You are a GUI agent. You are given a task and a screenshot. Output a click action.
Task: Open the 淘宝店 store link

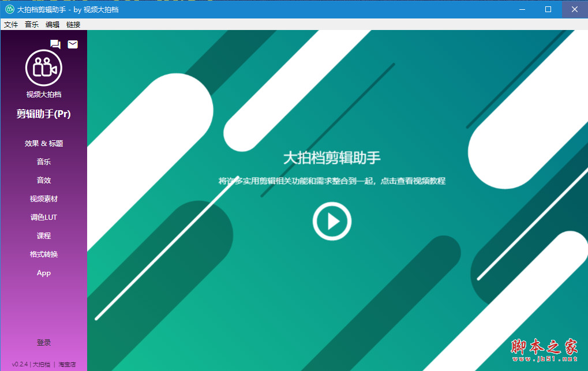(67, 363)
